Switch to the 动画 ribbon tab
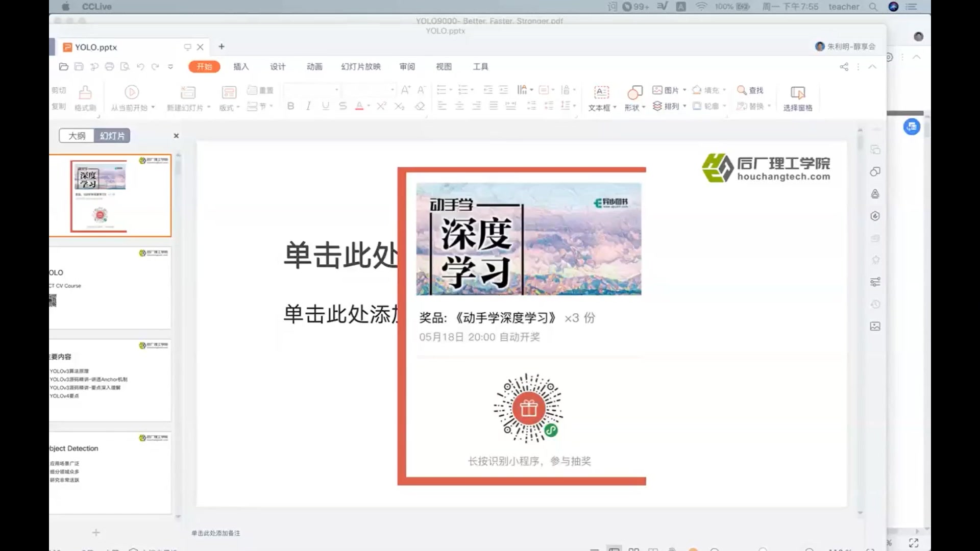980x551 pixels. 314,66
